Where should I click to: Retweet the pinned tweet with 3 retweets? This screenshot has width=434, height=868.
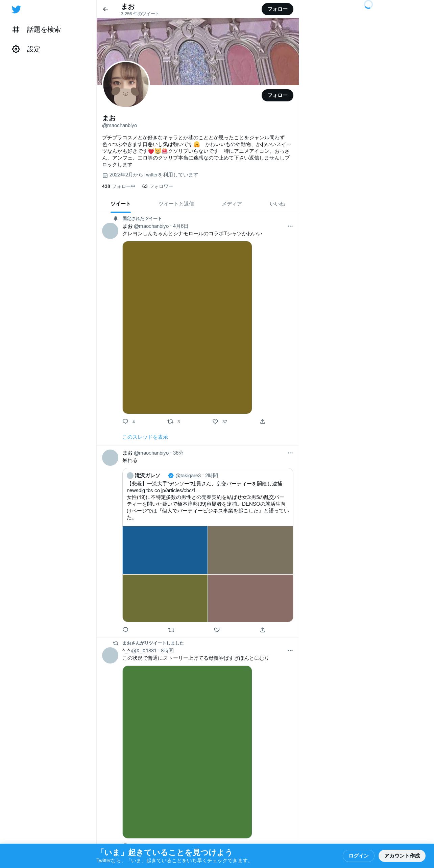(170, 421)
